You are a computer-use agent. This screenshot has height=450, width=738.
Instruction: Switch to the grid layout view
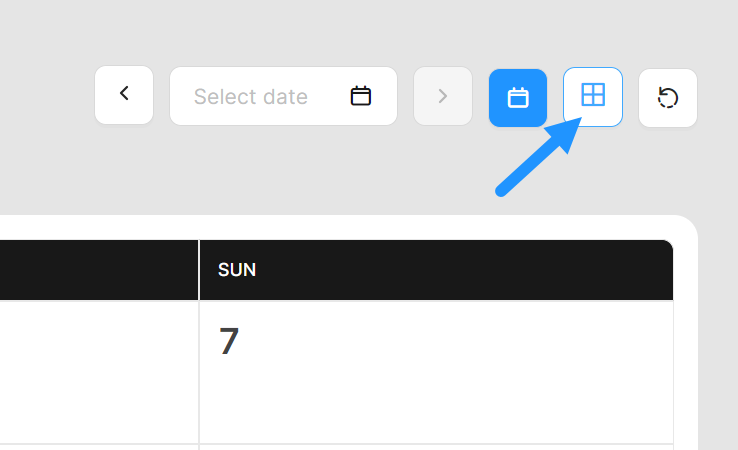point(593,96)
